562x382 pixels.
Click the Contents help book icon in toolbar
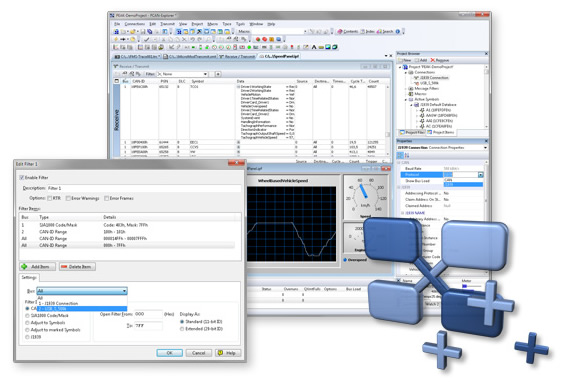[340, 32]
